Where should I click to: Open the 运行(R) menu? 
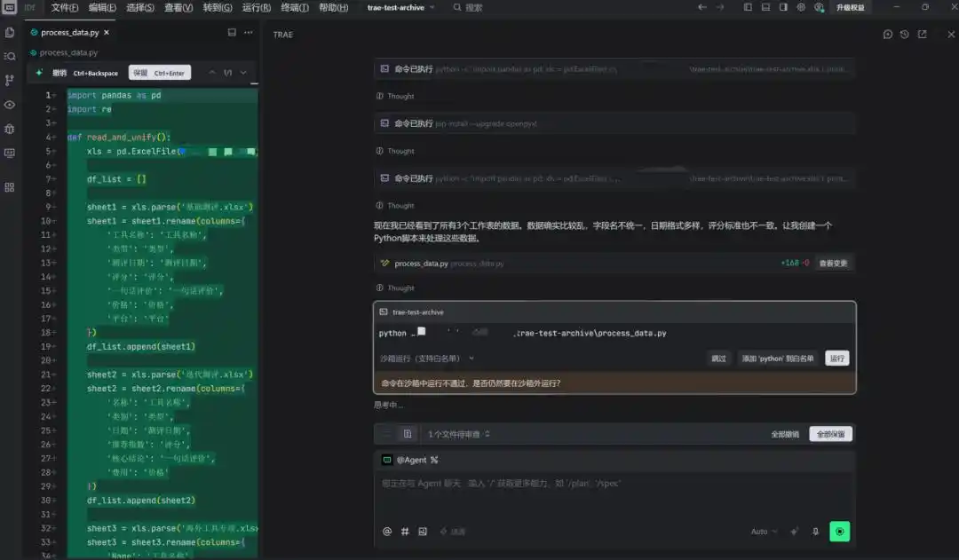[257, 7]
